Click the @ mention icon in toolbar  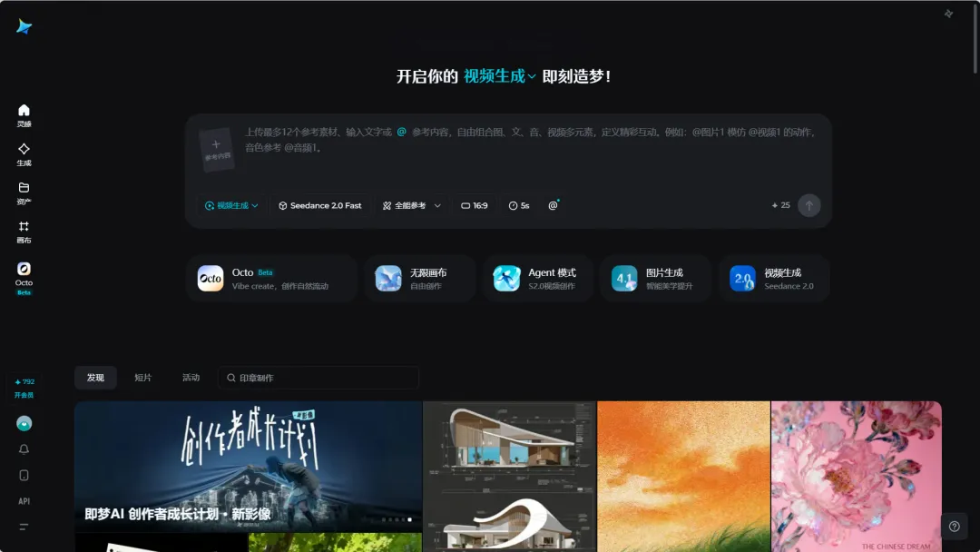pyautogui.click(x=554, y=206)
